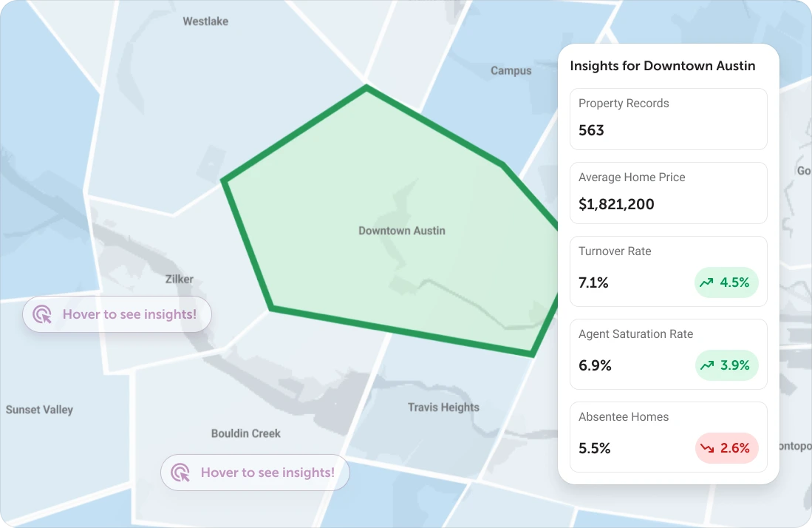Click the red downward trend arrow beside 2.6%
812x528 pixels.
[706, 448]
